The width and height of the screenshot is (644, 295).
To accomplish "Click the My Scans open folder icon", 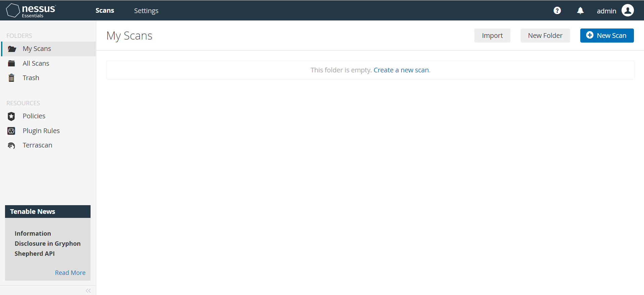I will click(x=12, y=49).
